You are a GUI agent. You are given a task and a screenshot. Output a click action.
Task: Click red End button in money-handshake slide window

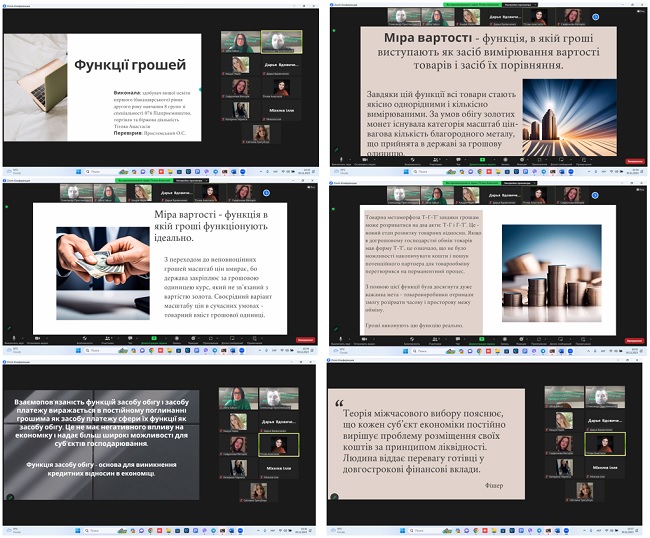pyautogui.click(x=306, y=340)
